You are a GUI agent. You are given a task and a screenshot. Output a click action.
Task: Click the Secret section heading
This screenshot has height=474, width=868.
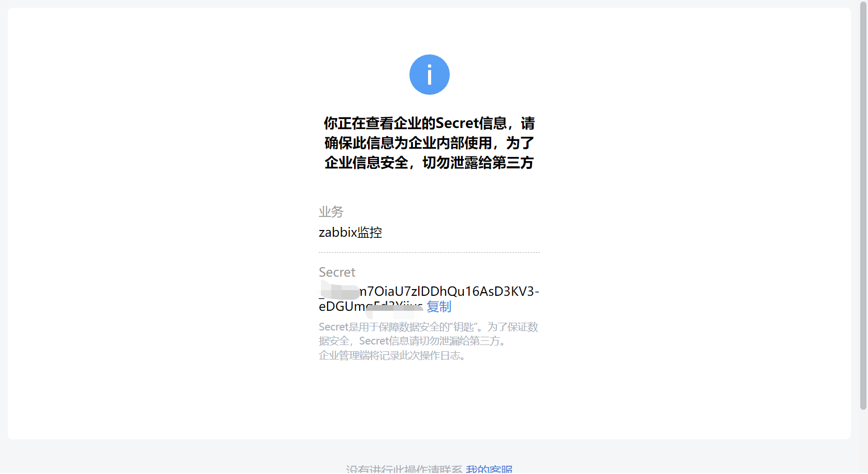[336, 271]
